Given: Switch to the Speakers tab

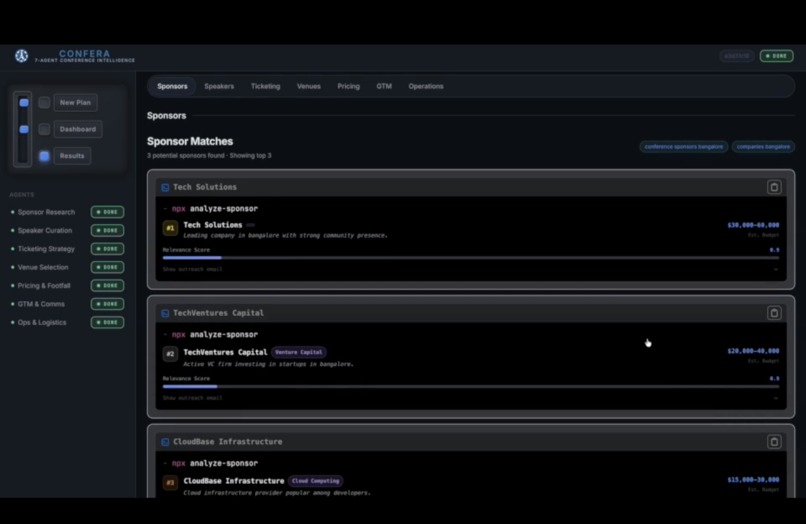Looking at the screenshot, I should pos(219,86).
